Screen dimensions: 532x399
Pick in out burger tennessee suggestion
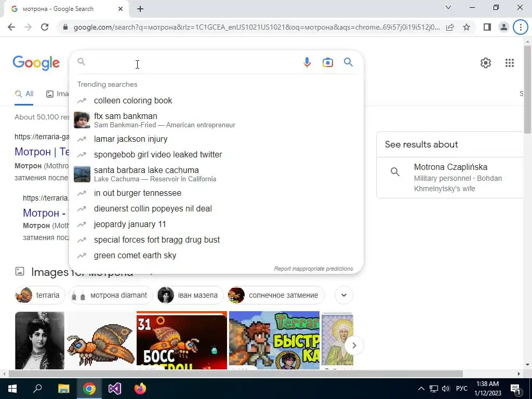(x=216, y=193)
